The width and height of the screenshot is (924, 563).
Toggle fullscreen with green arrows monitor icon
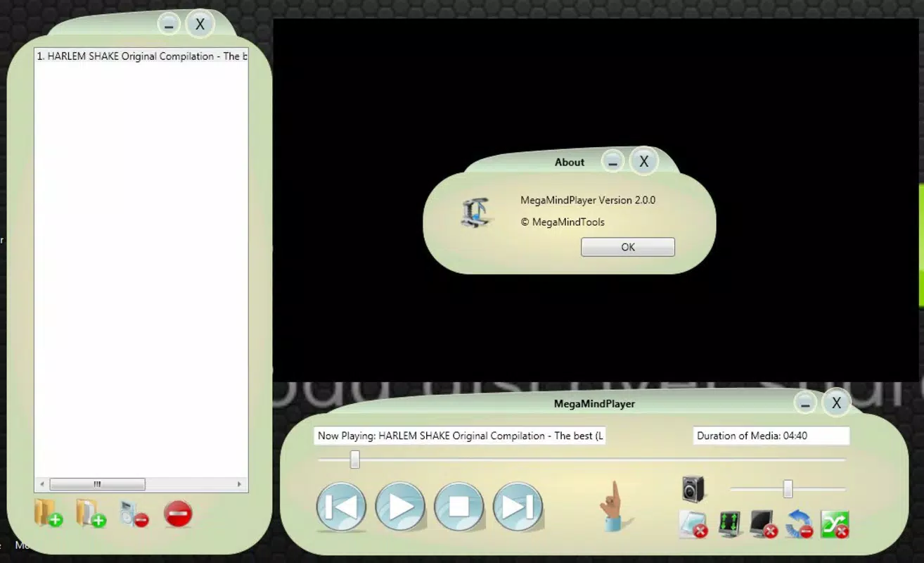click(x=731, y=525)
